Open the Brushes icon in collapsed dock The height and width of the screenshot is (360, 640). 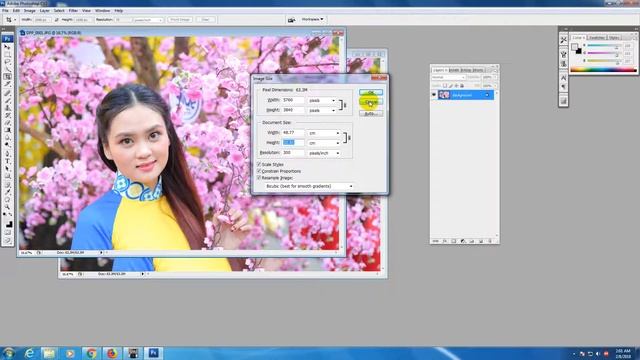(564, 53)
